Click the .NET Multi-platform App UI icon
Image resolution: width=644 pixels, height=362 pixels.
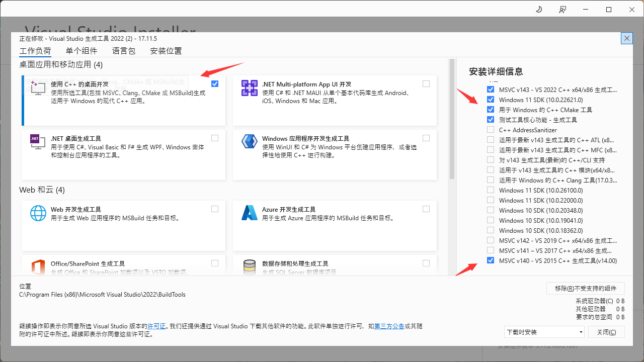[250, 87]
